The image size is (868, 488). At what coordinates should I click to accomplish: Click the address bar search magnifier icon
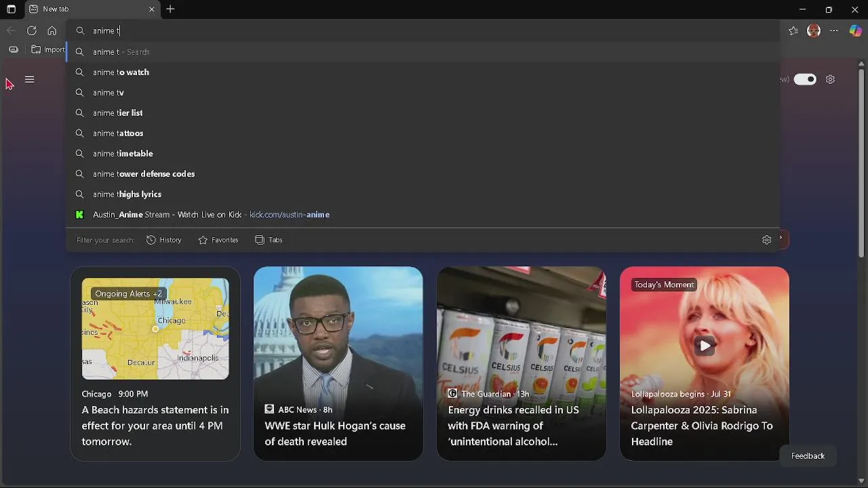tap(80, 30)
